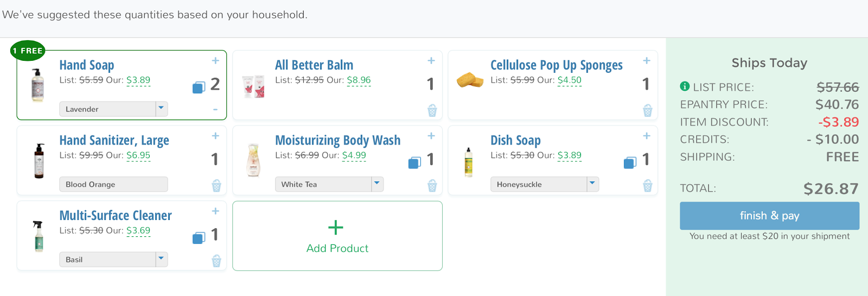
Task: Open the Basil scent dropdown
Action: tap(161, 259)
